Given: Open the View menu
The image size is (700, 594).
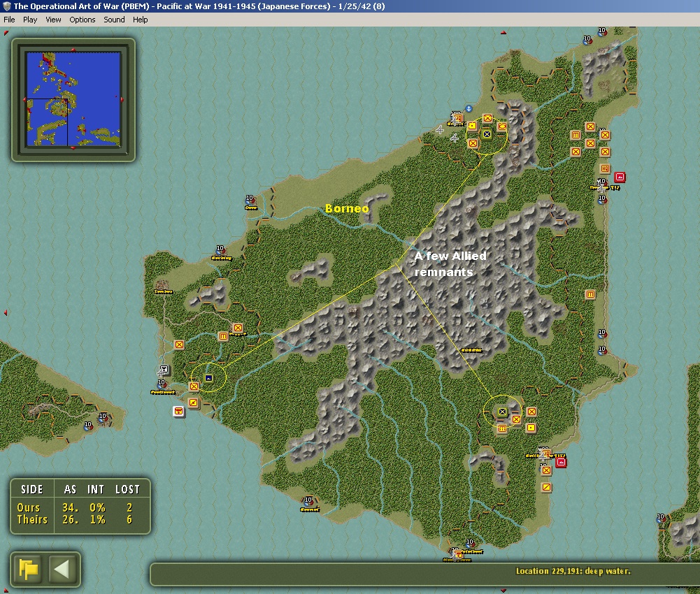Looking at the screenshot, I should click(x=53, y=20).
